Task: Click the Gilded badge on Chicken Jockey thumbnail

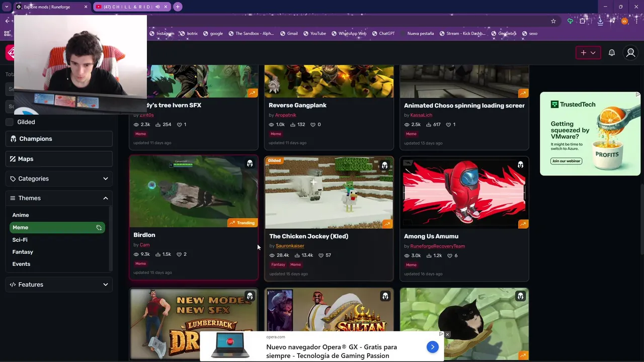Action: (x=274, y=161)
